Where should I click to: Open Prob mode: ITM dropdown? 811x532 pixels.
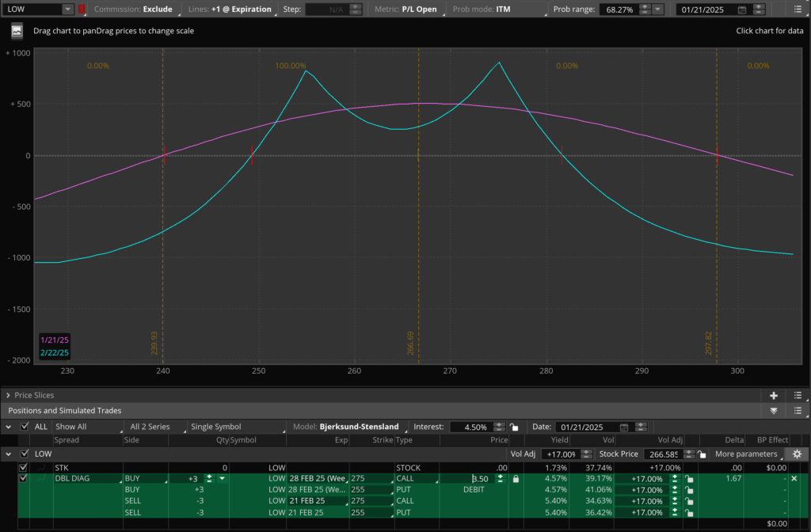point(498,9)
